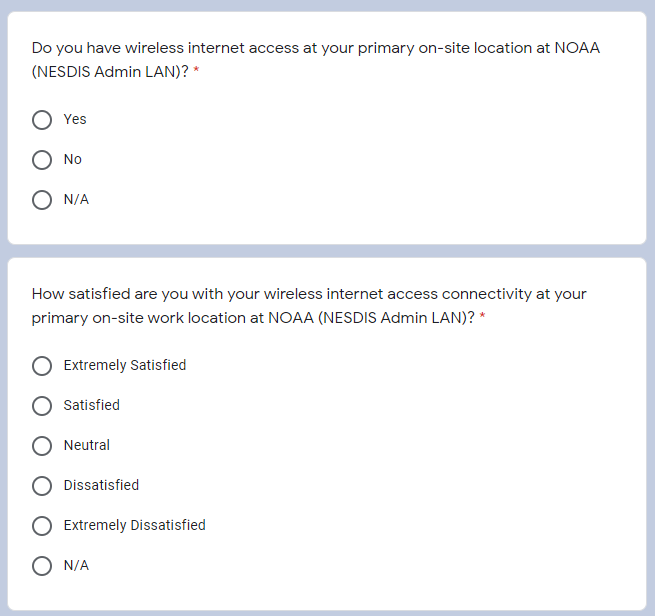Pick the 'Neutral' radio button
Screen dimensions: 655x616
pos(42,446)
